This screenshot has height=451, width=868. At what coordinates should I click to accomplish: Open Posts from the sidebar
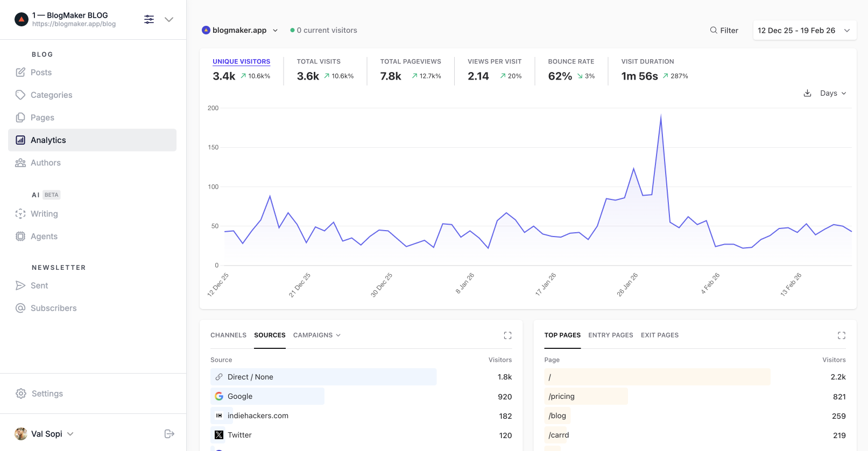pos(41,73)
